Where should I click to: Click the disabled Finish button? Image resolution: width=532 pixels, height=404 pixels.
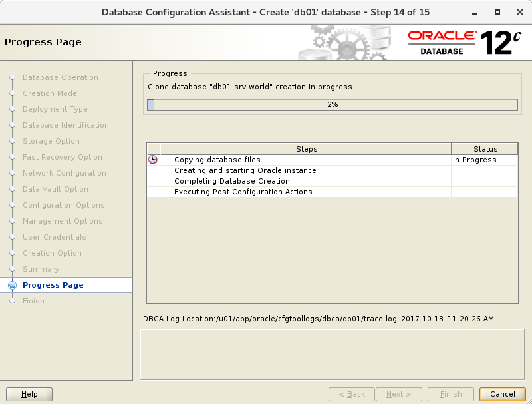(451, 394)
